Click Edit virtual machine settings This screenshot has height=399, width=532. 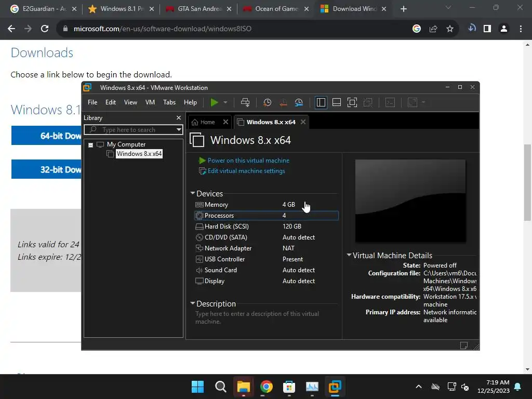point(246,171)
